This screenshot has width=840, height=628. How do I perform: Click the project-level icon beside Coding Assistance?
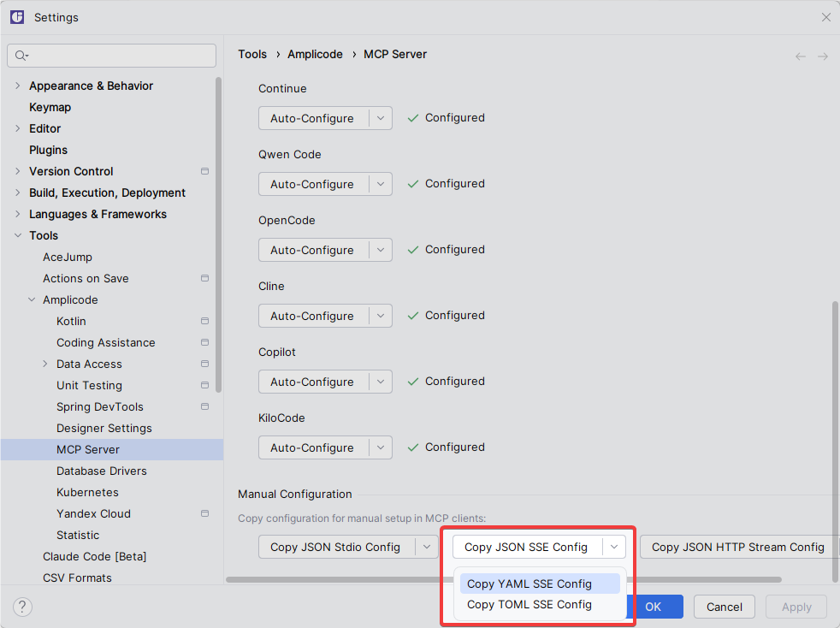point(204,342)
